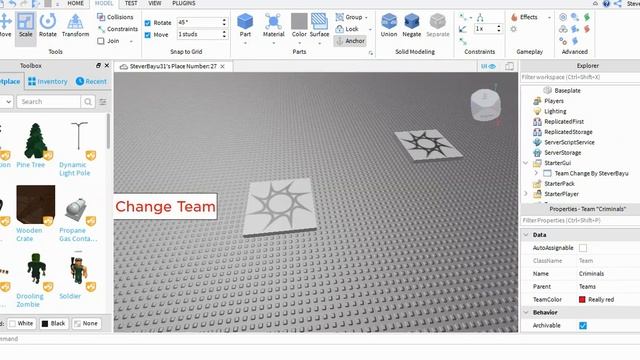Screen dimensions: 640x360
Task: Apply Union to selected parts
Action: [x=389, y=25]
